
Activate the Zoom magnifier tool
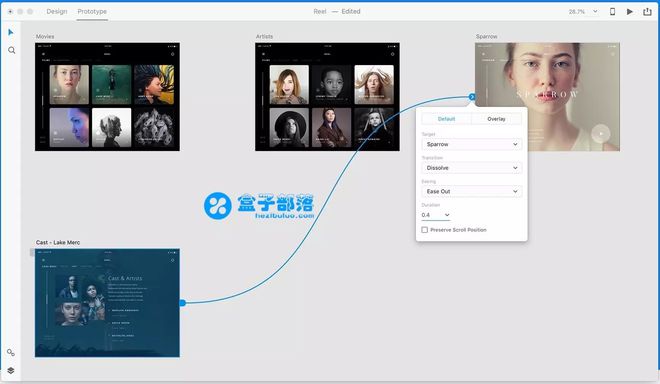[x=11, y=51]
